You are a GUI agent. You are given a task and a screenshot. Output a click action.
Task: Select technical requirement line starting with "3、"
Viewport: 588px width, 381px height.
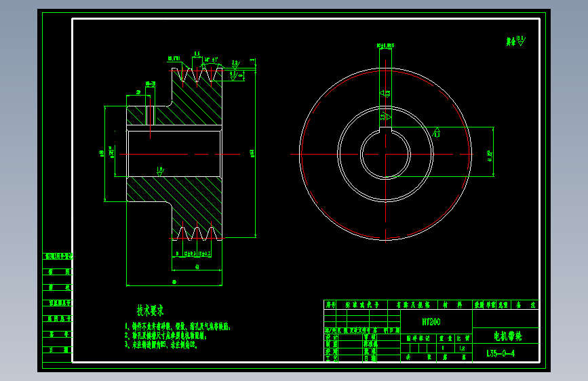161,344
